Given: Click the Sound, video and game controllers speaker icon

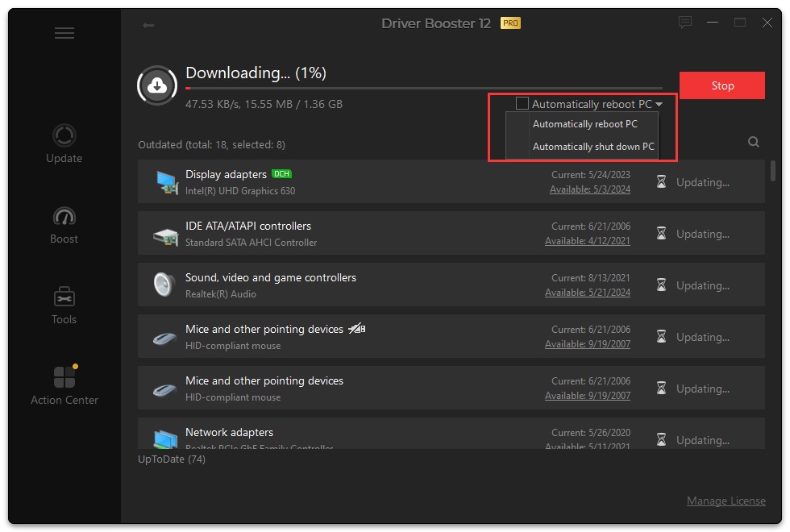Looking at the screenshot, I should pos(164,285).
